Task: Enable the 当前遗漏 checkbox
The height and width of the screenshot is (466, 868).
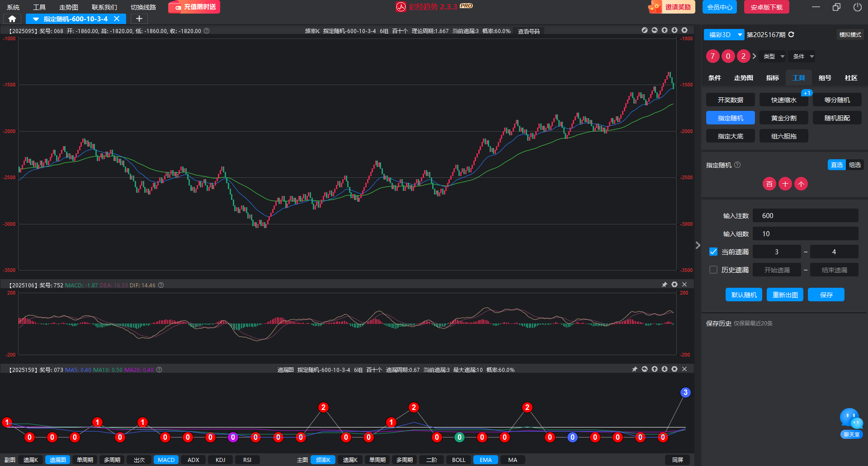Action: [713, 252]
